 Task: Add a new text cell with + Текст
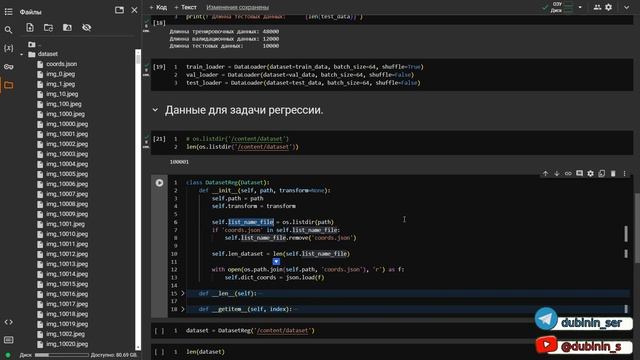(185, 7)
